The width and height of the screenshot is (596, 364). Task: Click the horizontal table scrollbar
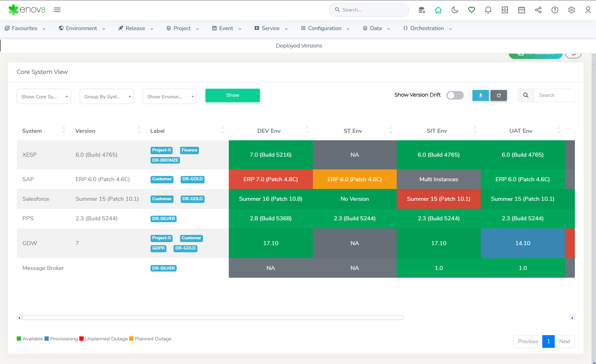click(213, 317)
